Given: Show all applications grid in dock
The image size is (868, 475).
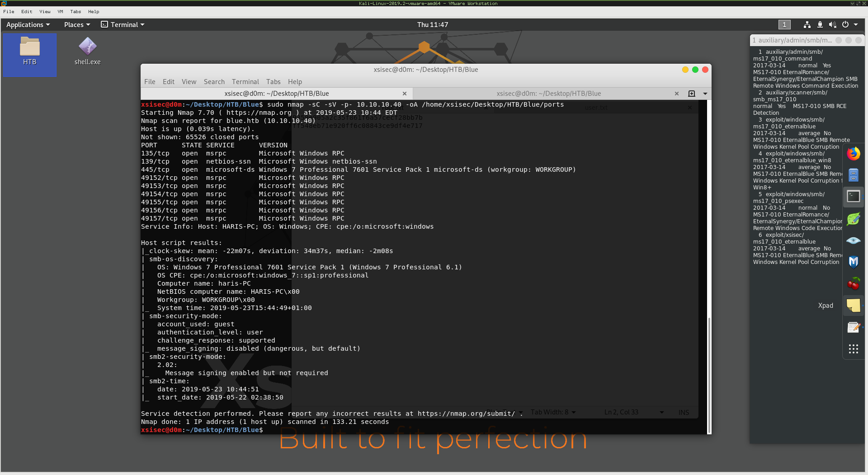Looking at the screenshot, I should coord(854,349).
